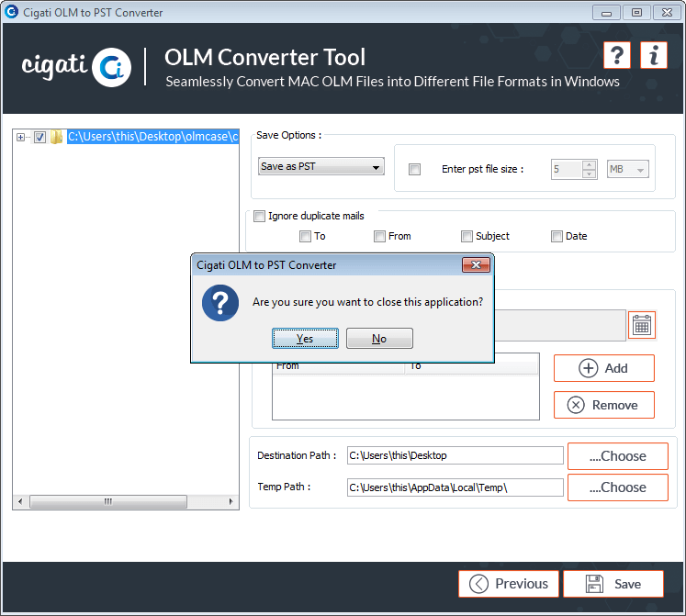Click the Cigati logo in the header
Image resolution: width=686 pixels, height=616 pixels.
(76, 66)
